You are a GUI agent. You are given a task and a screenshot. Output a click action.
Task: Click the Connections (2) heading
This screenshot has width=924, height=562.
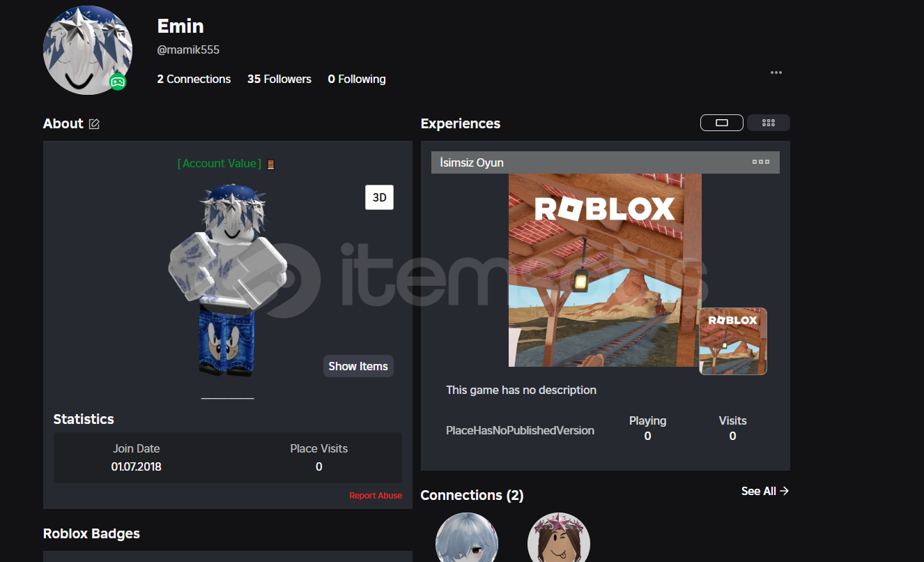472,495
